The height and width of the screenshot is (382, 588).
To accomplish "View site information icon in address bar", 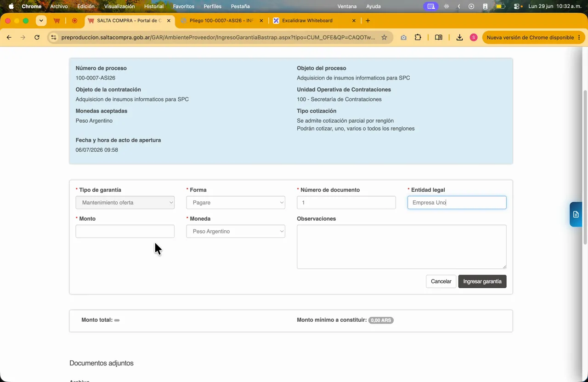I will 54,37.
